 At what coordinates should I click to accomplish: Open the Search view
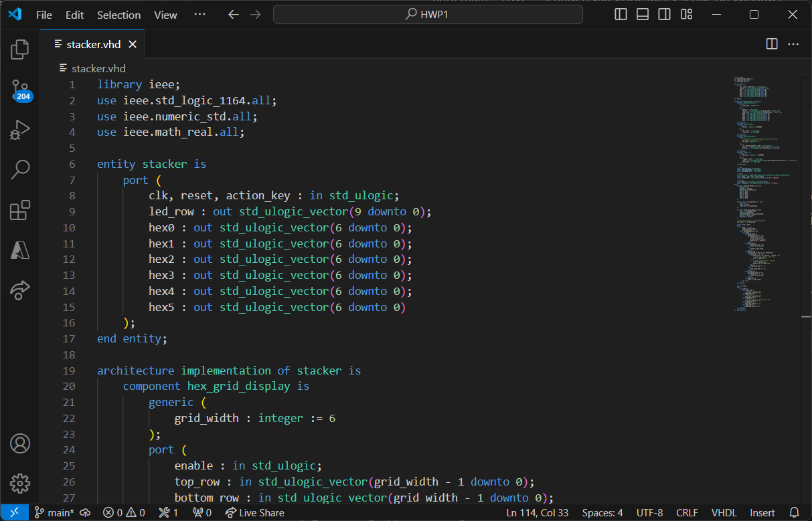(x=20, y=170)
